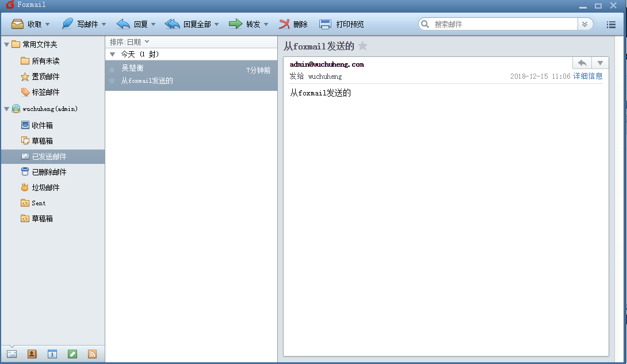Collapse the 今天 (1 封) group
The height and width of the screenshot is (364, 627).
click(112, 54)
